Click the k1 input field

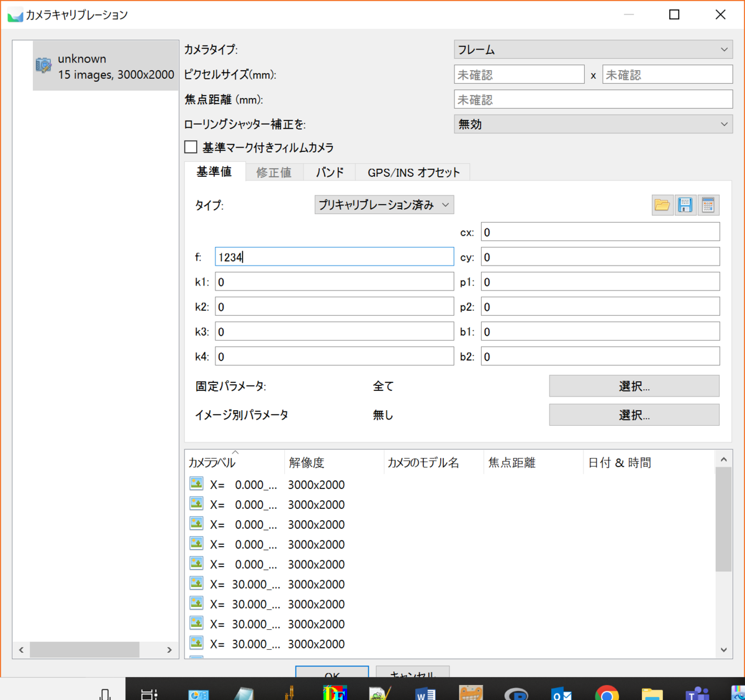tap(334, 282)
